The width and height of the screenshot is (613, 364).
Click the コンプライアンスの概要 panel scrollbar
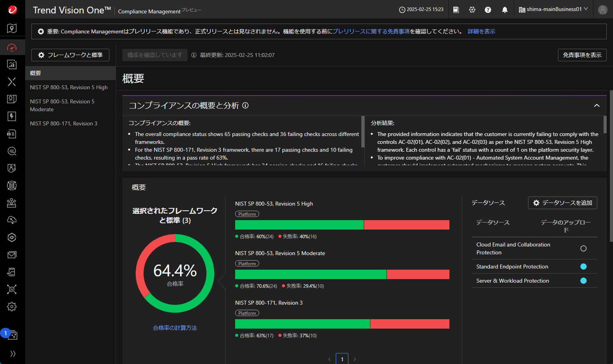(363, 132)
